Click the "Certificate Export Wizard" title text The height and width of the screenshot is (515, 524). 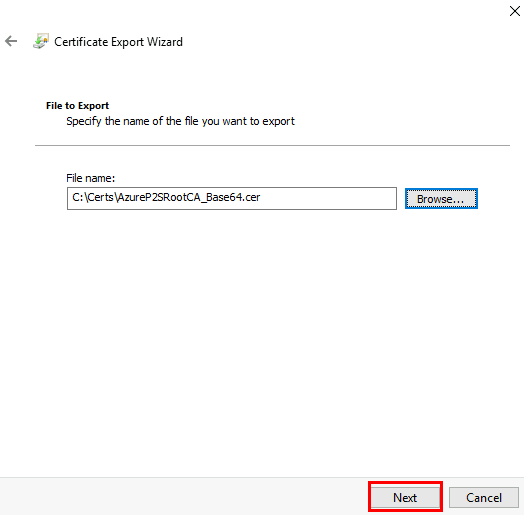[x=118, y=42]
